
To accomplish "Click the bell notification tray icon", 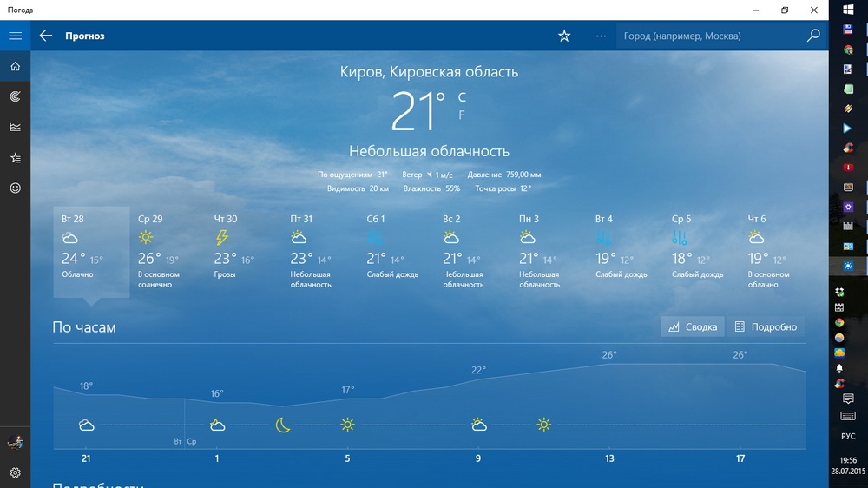I will tap(839, 368).
